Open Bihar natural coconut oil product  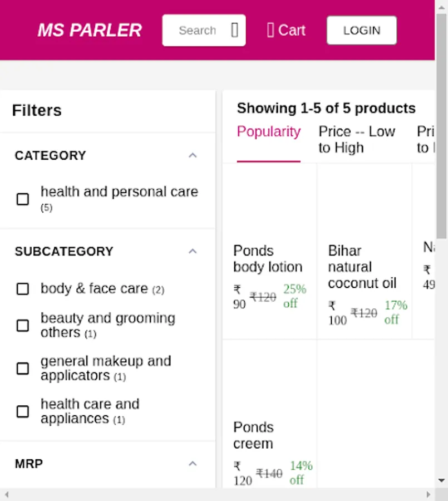pos(362,267)
